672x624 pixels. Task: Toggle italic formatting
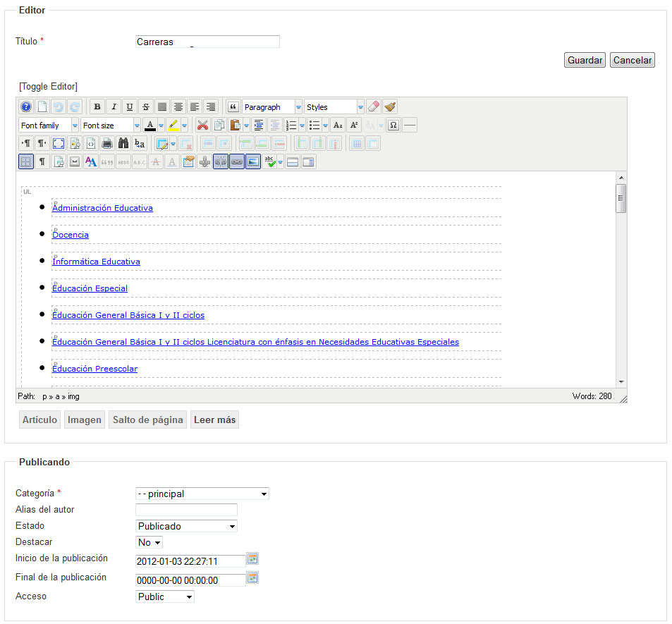click(113, 107)
